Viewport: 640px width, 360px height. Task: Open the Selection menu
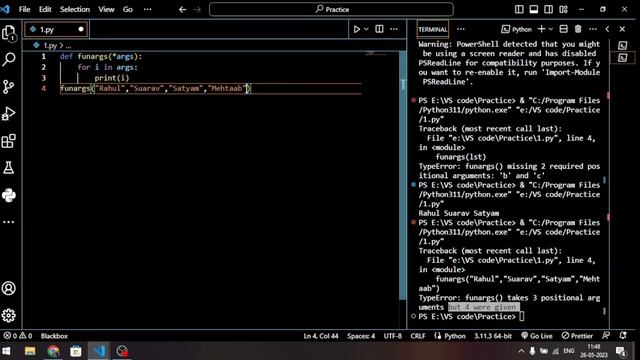point(75,9)
